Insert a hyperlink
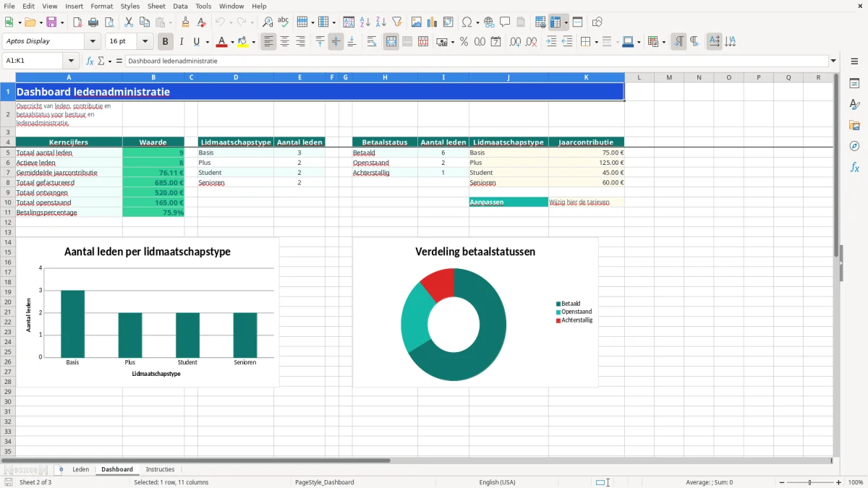This screenshot has width=868, height=488. pyautogui.click(x=489, y=22)
